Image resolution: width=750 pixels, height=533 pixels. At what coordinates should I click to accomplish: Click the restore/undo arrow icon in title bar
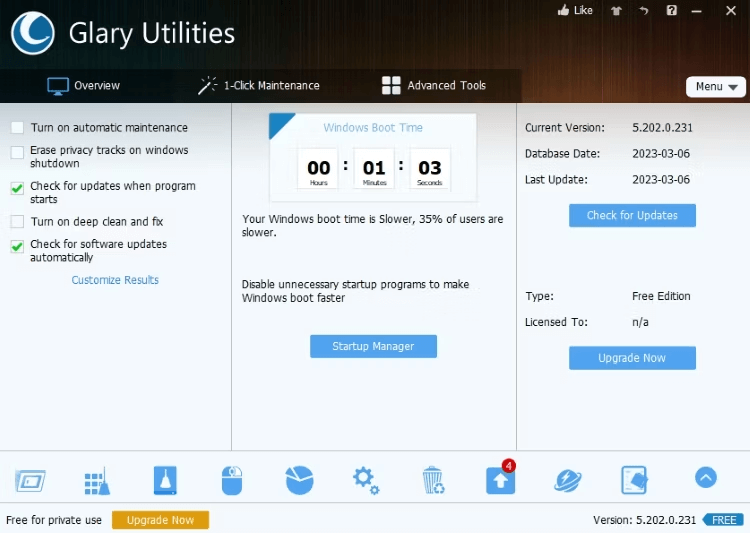(644, 10)
